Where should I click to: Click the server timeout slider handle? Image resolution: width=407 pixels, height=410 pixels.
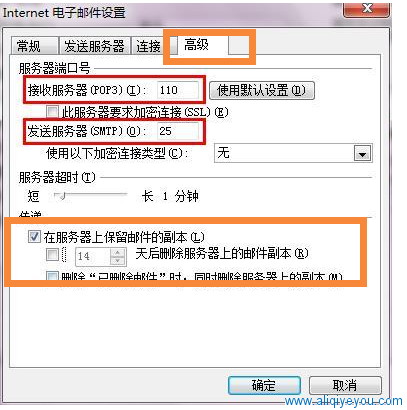click(60, 195)
